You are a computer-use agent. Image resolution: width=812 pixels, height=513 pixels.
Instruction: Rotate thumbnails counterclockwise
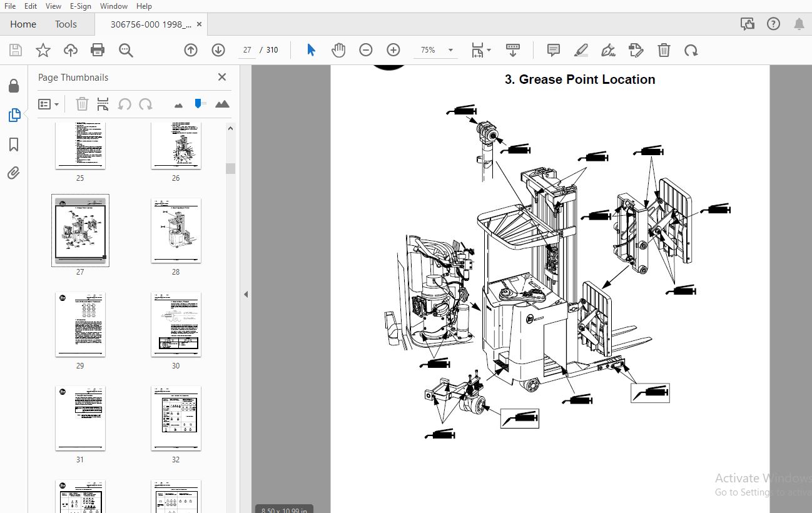point(124,104)
